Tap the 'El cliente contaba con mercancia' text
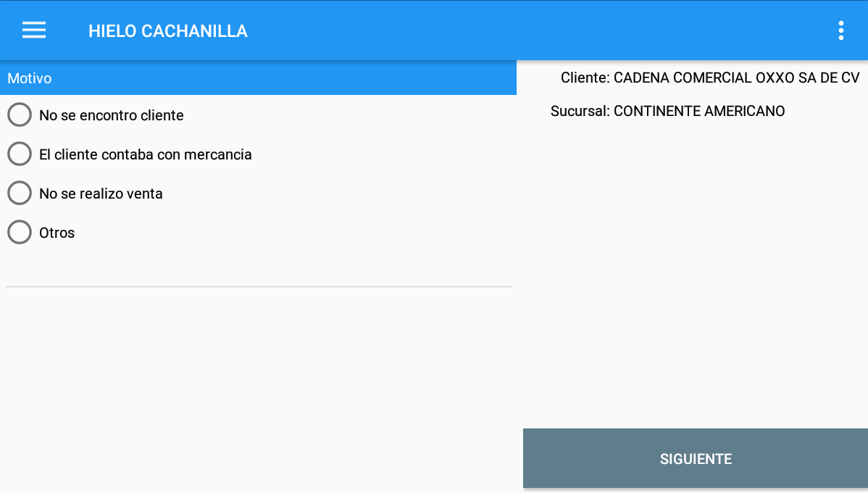Image resolution: width=868 pixels, height=493 pixels. 146,154
